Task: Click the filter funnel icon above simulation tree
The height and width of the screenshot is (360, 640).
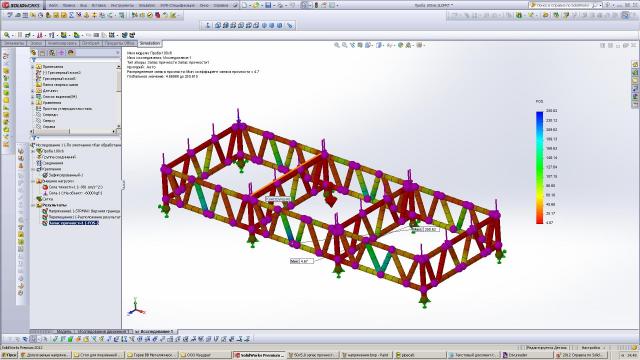Action: pyautogui.click(x=34, y=138)
